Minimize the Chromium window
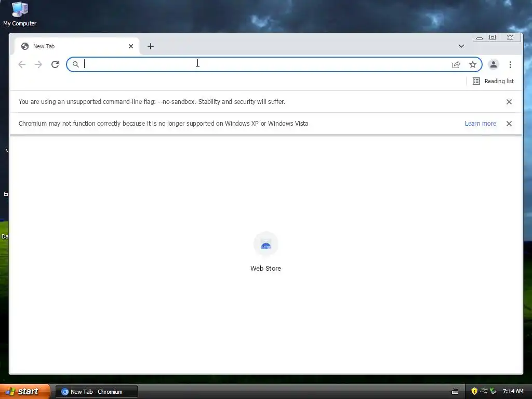532x399 pixels. point(480,37)
